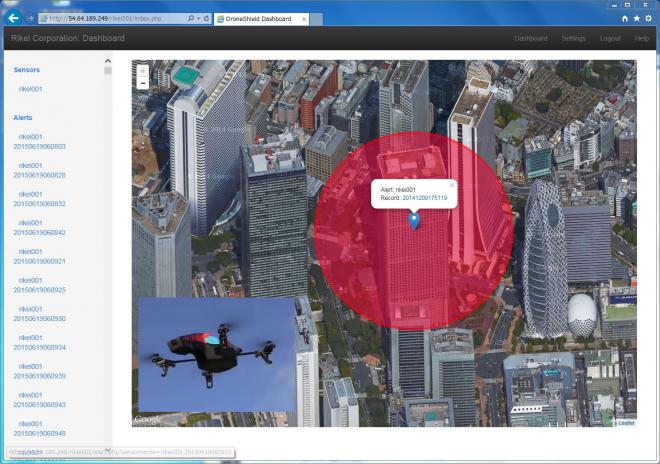Zoom in the map with plus button
This screenshot has height=464, width=660.
[x=143, y=71]
